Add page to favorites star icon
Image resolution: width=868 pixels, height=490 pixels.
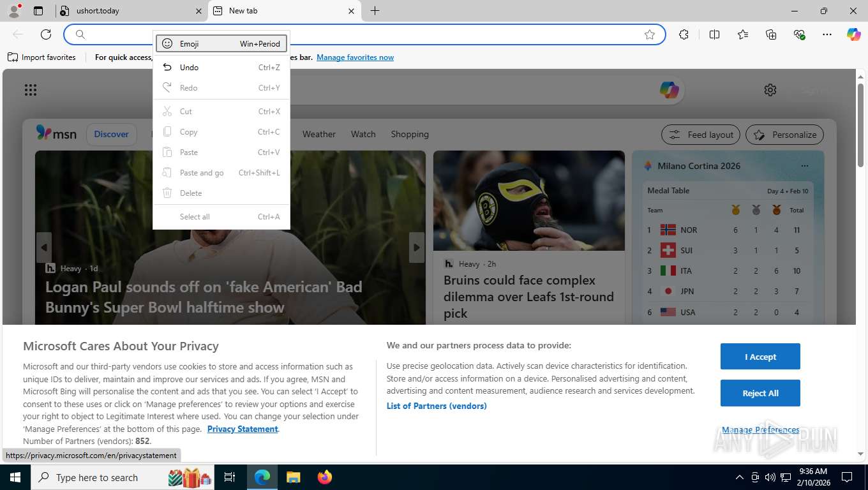coord(650,34)
